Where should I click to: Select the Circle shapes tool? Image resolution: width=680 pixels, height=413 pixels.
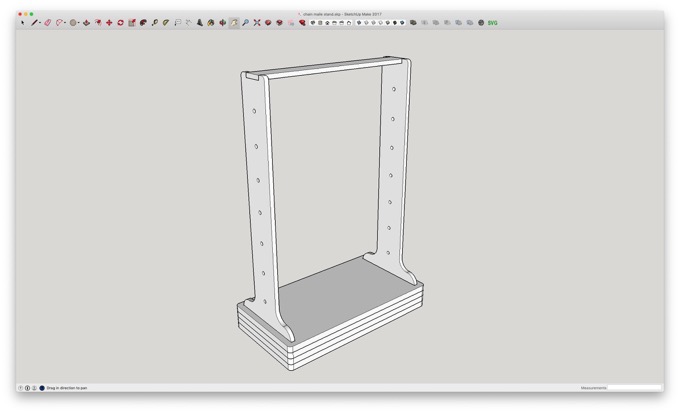click(x=73, y=23)
